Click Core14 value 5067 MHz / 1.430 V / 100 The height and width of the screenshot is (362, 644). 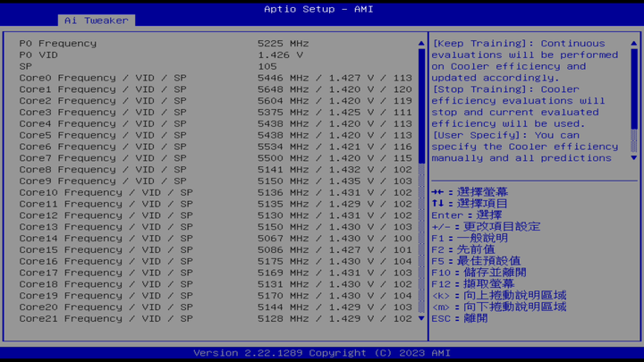[x=335, y=239]
